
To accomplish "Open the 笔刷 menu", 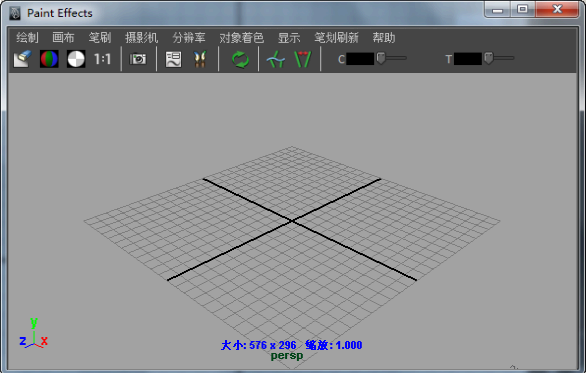I will (x=100, y=37).
